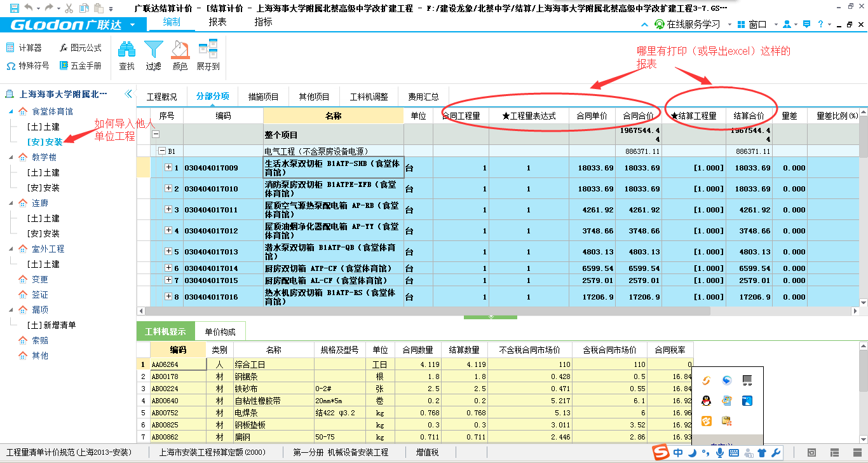This screenshot has width=868, height=463.
Task: Collapse the 教学楼 tree node arrow
Action: [x=12, y=157]
